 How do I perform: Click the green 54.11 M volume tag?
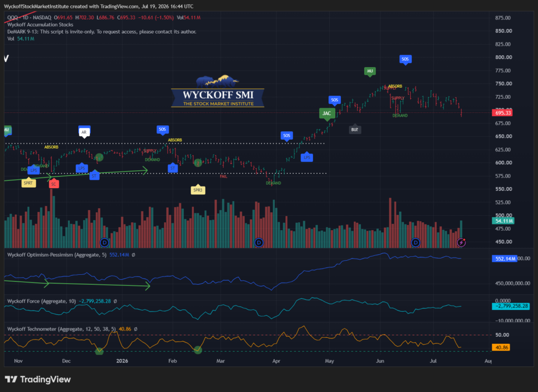pyautogui.click(x=503, y=221)
